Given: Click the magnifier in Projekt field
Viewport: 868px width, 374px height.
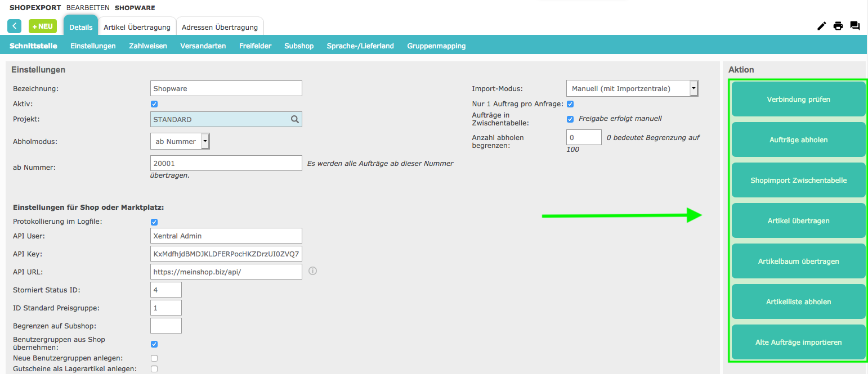Looking at the screenshot, I should coord(294,119).
